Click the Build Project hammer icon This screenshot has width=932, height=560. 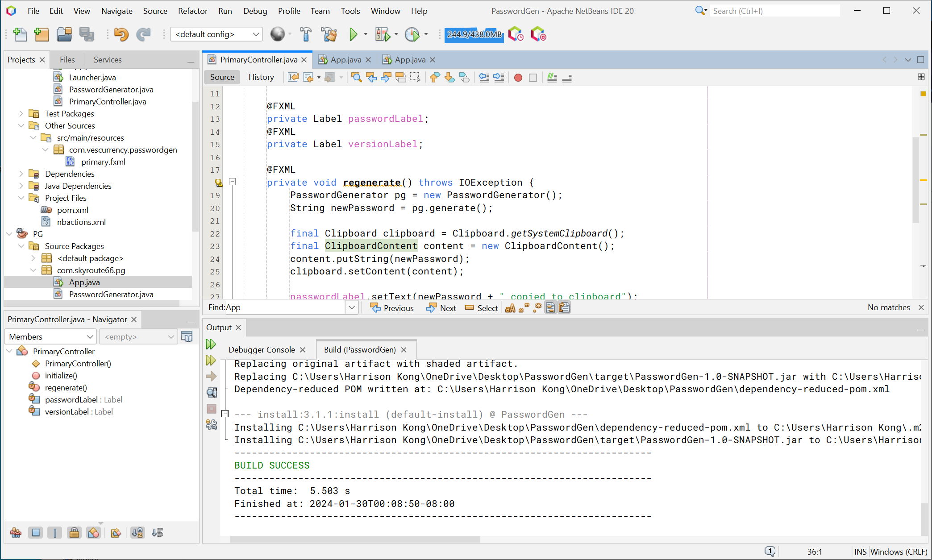tap(306, 34)
